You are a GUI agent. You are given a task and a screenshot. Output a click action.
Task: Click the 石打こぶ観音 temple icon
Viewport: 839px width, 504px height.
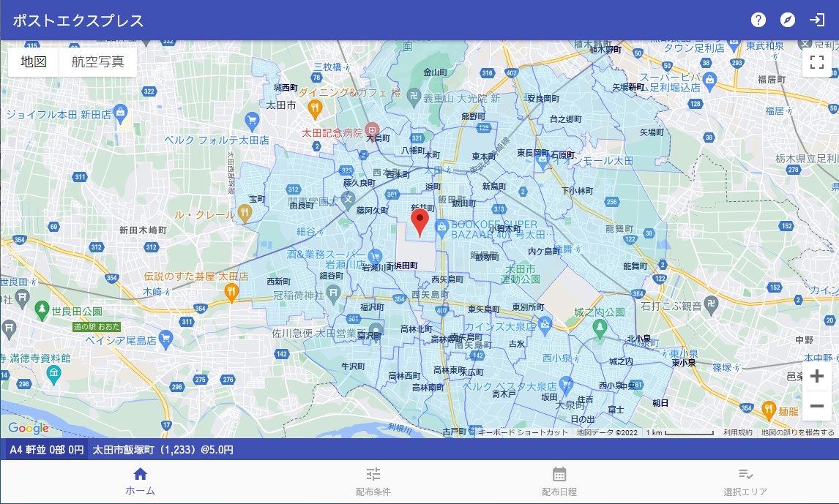(711, 304)
